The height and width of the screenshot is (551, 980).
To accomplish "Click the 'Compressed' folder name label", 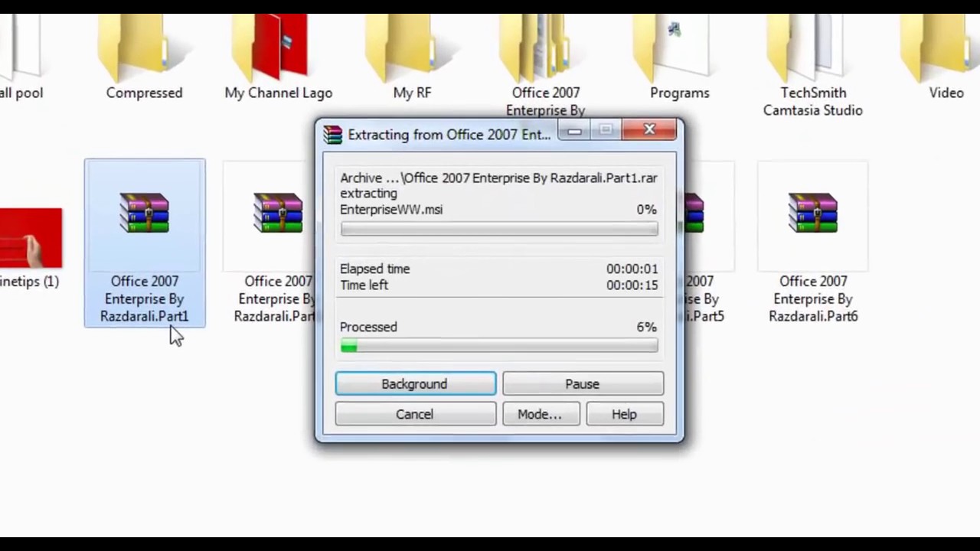I will coord(144,93).
